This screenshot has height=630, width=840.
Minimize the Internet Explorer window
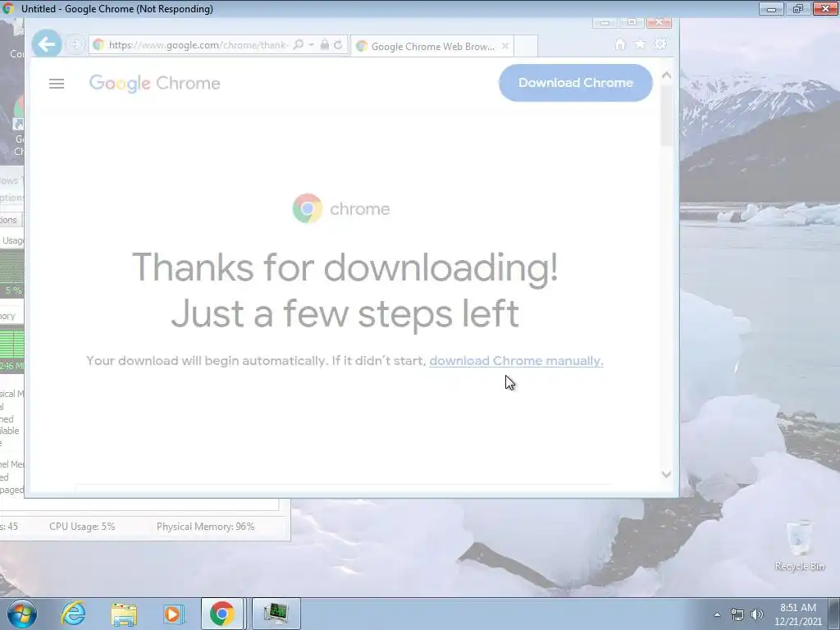point(605,22)
